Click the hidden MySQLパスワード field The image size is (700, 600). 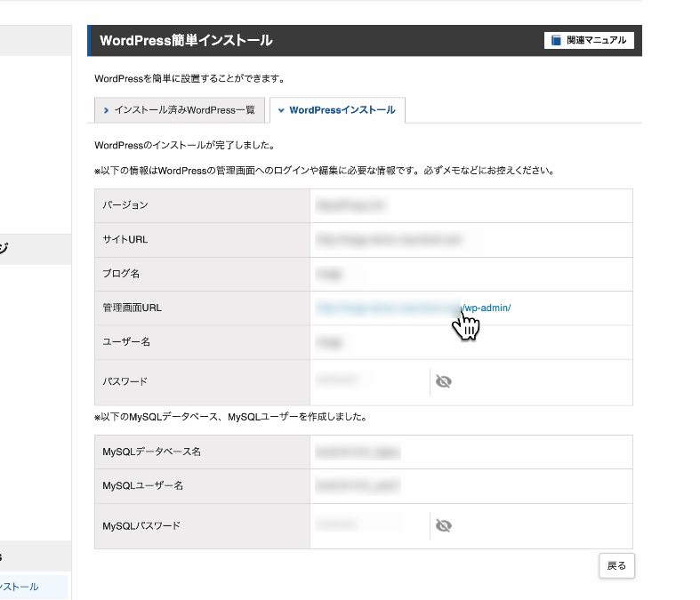tap(370, 525)
